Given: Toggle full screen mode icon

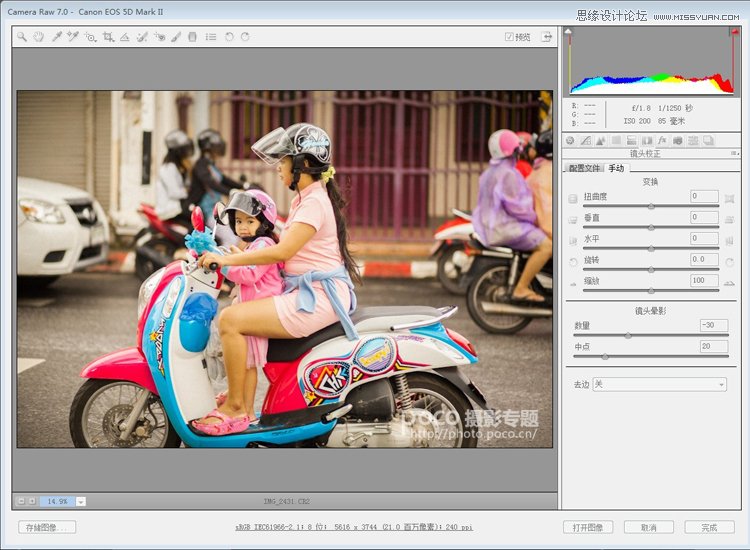Looking at the screenshot, I should (x=547, y=37).
